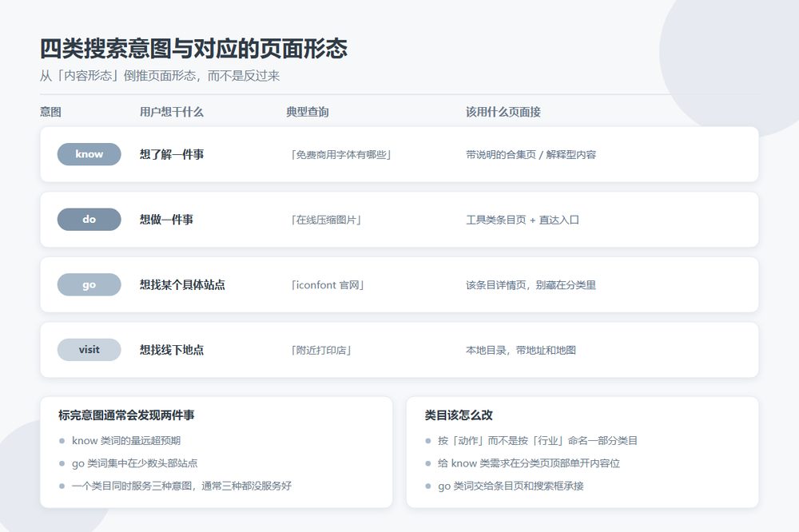This screenshot has height=532, width=799.
Task: Click 工具类条目页 + 直达入口
Action: tap(523, 220)
